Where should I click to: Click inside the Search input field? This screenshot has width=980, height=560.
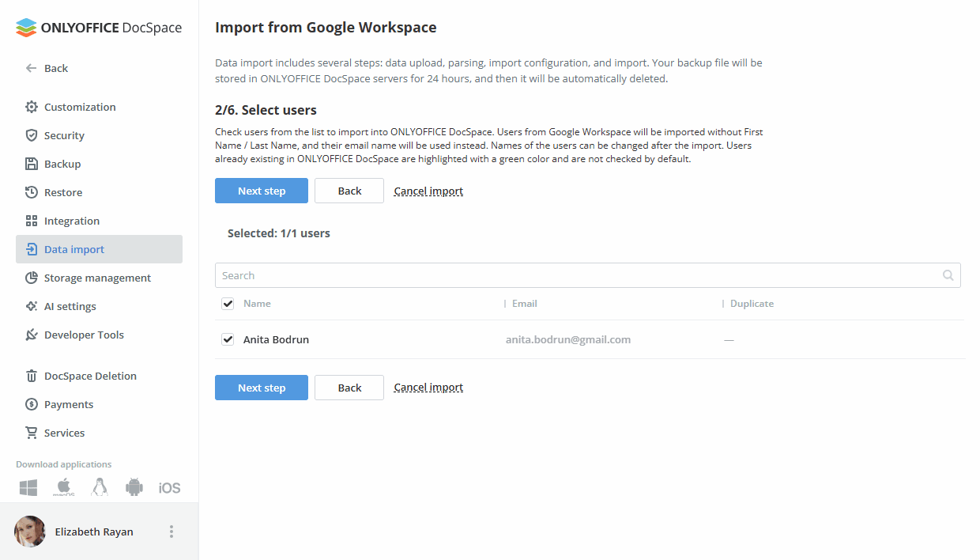click(553, 274)
